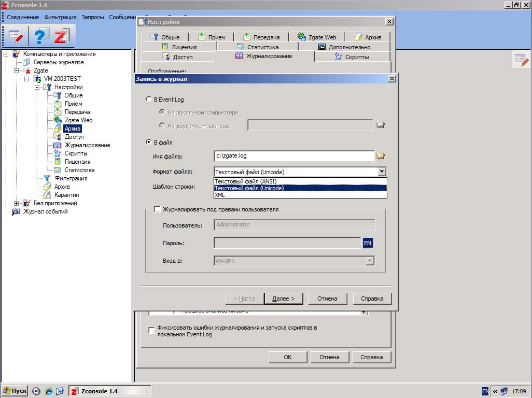532x398 pixels.
Task: Click OK in the Настройки window
Action: pyautogui.click(x=288, y=357)
